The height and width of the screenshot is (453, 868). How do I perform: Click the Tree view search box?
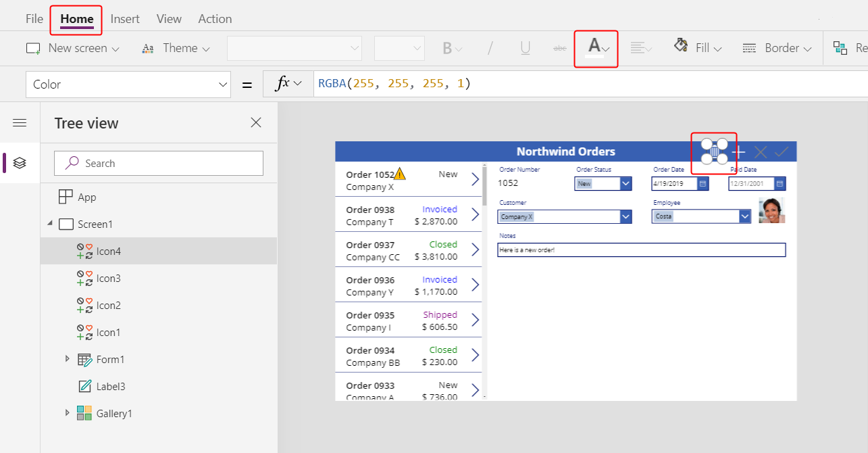[159, 163]
